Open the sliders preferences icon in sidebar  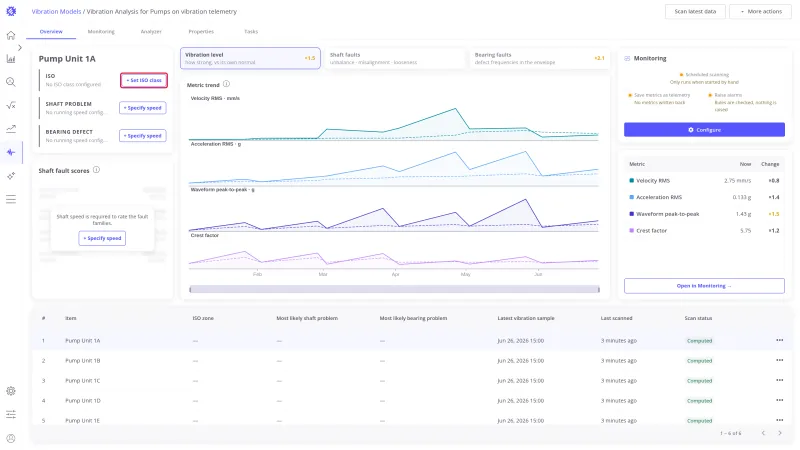point(11,414)
